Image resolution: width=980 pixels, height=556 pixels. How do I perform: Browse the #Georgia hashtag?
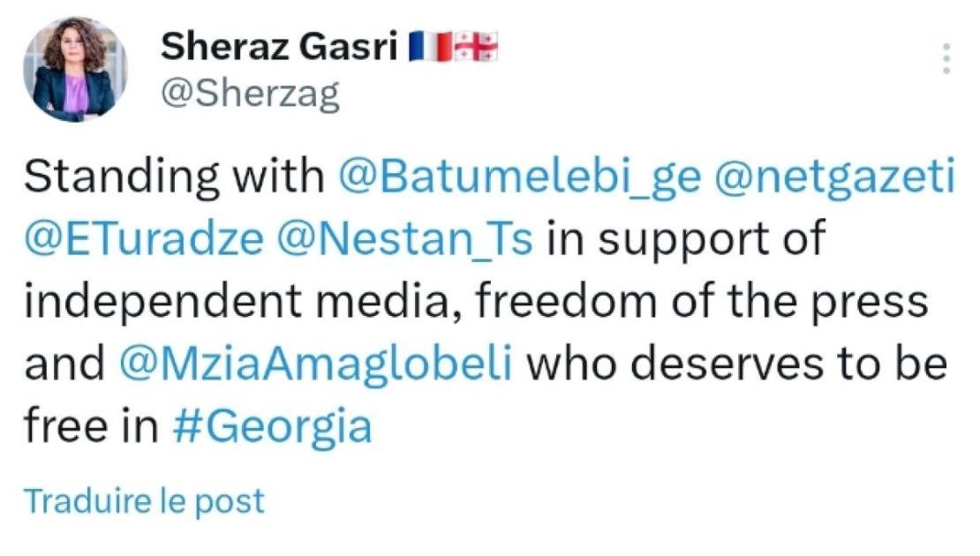tap(272, 427)
